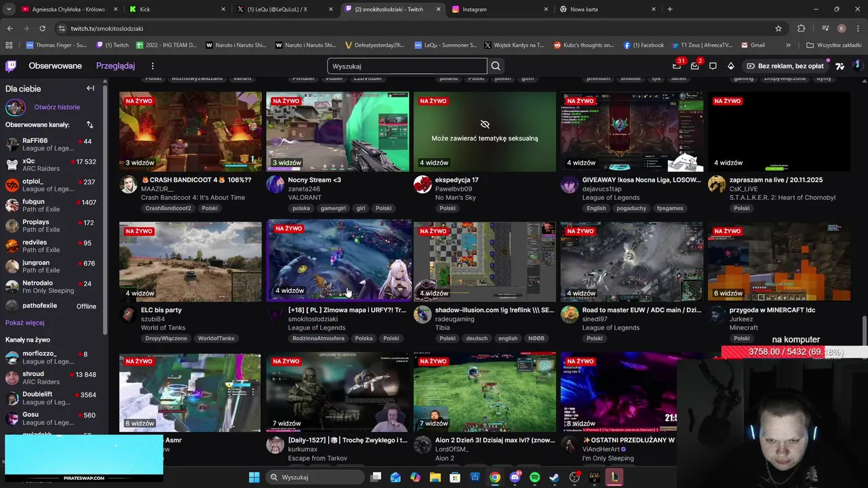Open the Chrome three-dot menu
Image resolution: width=868 pixels, height=488 pixels.
pyautogui.click(x=858, y=28)
